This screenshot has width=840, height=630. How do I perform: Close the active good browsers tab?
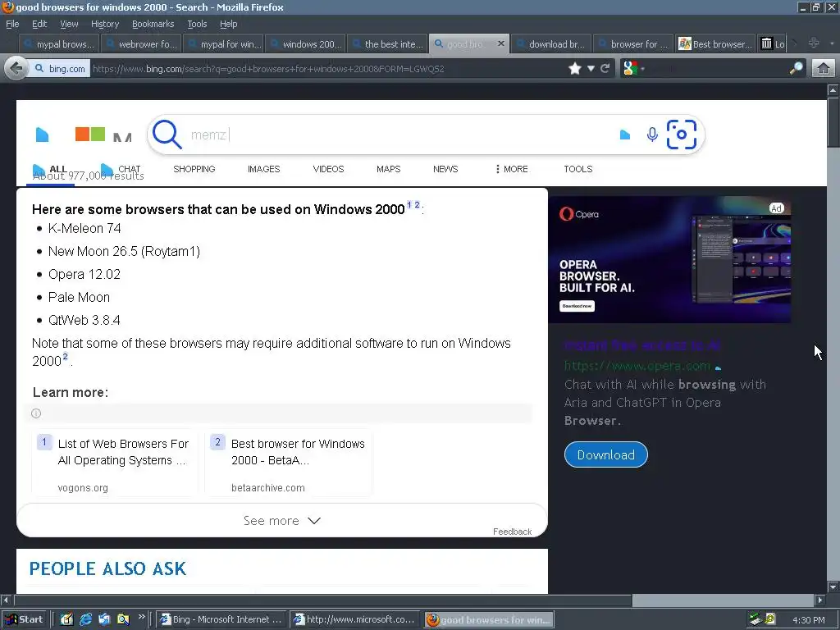(501, 43)
